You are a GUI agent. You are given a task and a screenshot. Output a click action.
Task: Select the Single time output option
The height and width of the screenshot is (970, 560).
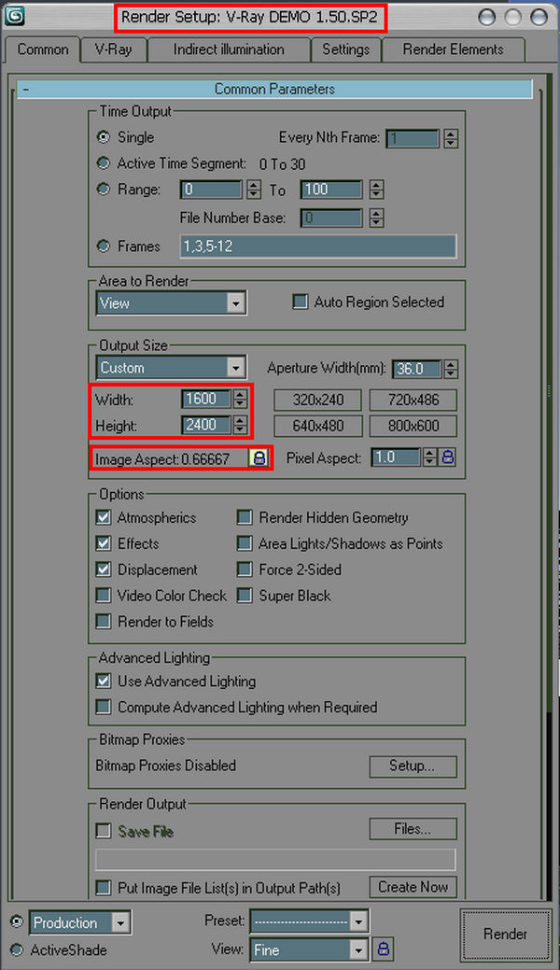[x=104, y=137]
